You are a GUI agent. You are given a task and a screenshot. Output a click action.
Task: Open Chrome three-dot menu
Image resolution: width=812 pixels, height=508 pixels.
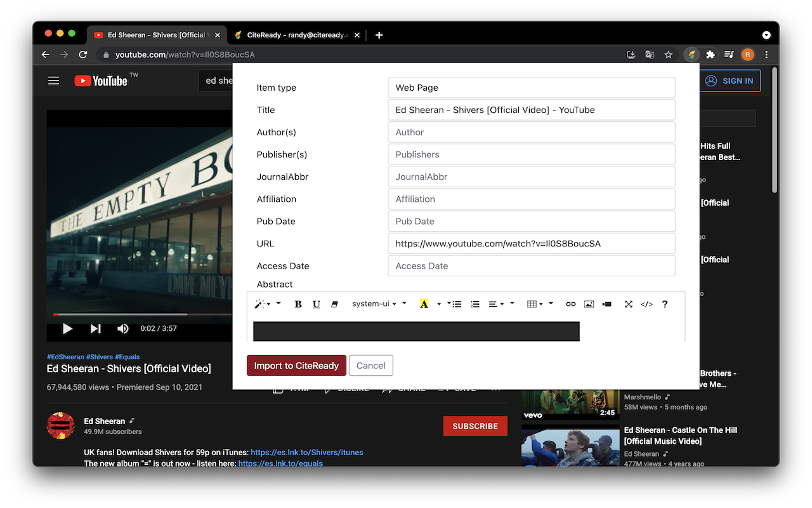point(766,55)
